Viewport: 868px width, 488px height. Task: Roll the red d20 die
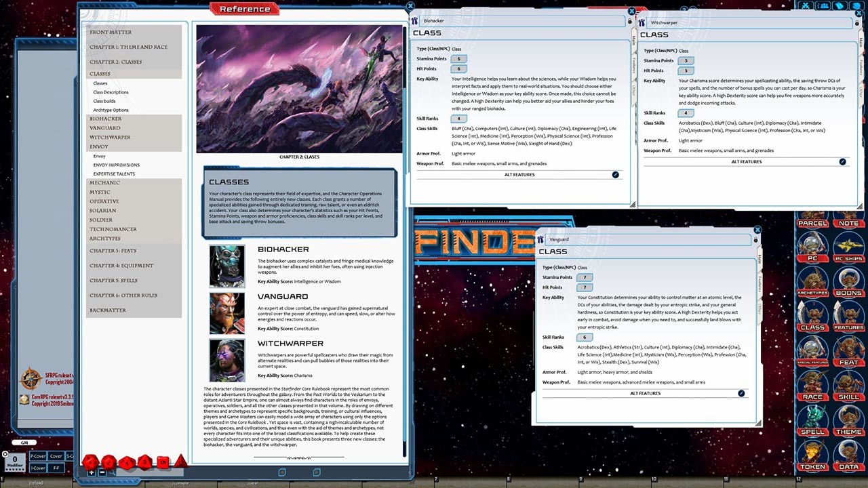[x=90, y=462]
